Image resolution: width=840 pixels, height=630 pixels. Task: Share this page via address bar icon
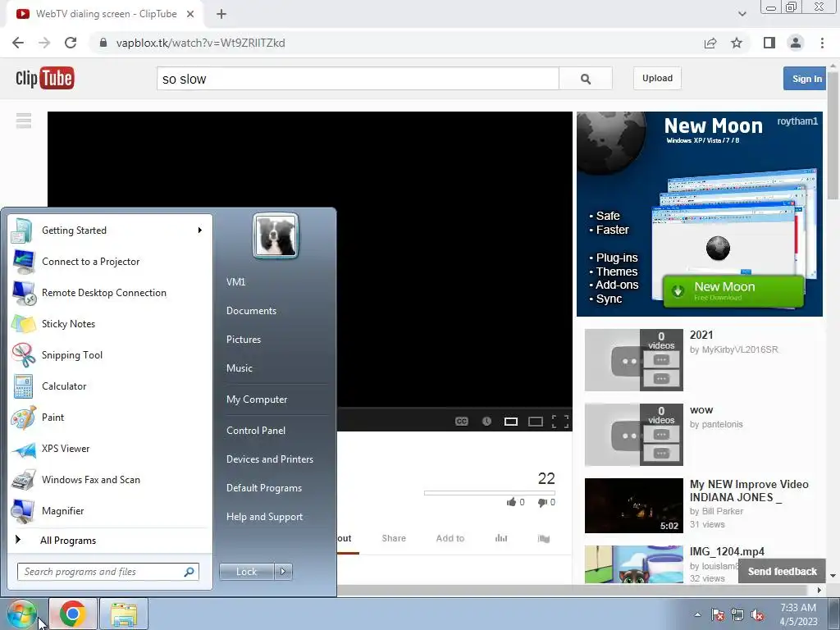click(710, 43)
